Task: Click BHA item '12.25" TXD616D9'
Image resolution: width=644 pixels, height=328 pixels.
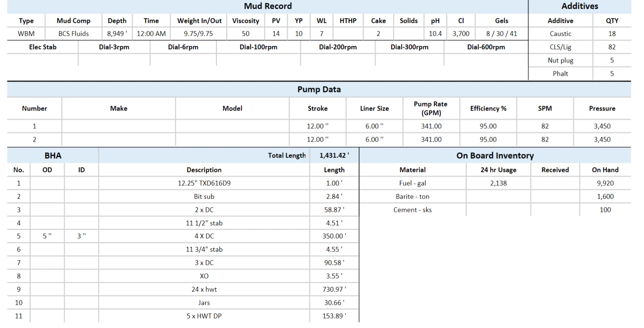Action: [x=204, y=183]
